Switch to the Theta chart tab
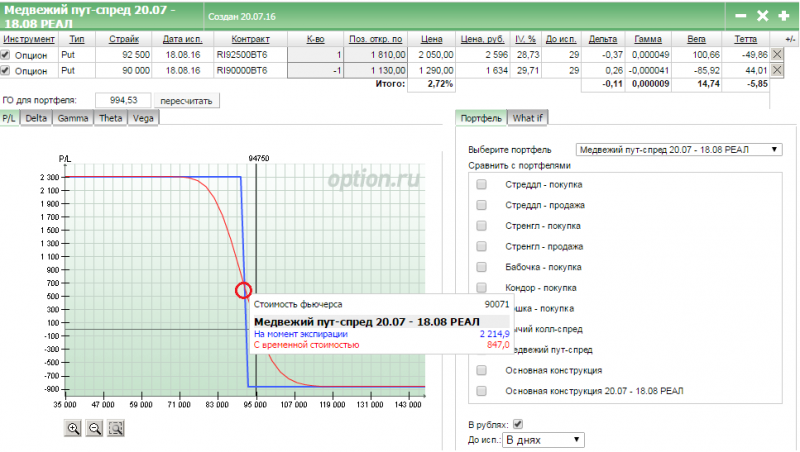Image resolution: width=800 pixels, height=452 pixels. [x=111, y=118]
